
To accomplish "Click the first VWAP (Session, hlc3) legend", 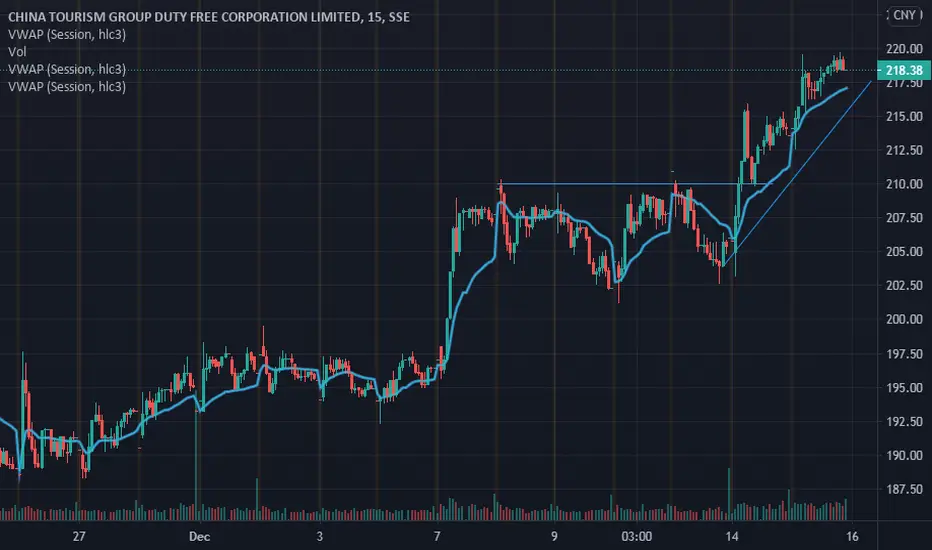I will [x=67, y=34].
